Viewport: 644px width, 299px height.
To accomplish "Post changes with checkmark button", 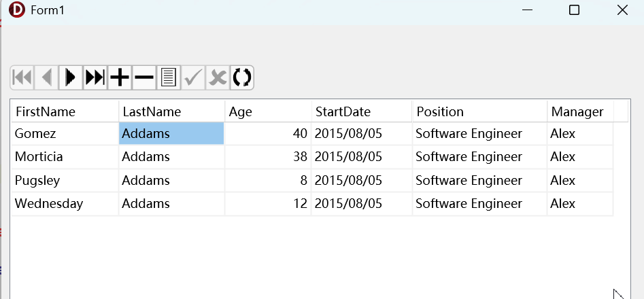I will [193, 77].
